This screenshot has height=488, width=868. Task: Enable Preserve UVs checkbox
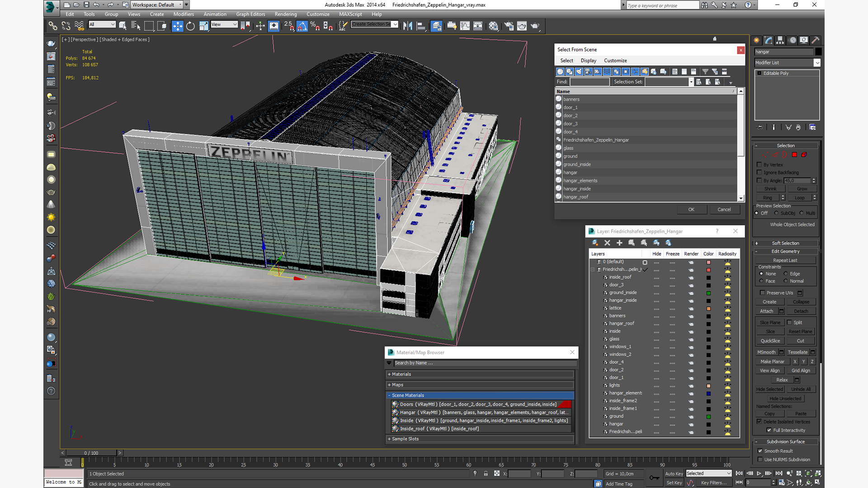click(x=762, y=293)
